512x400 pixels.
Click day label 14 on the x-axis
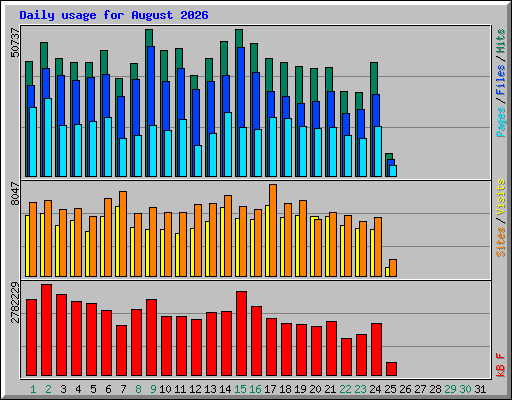(225, 389)
